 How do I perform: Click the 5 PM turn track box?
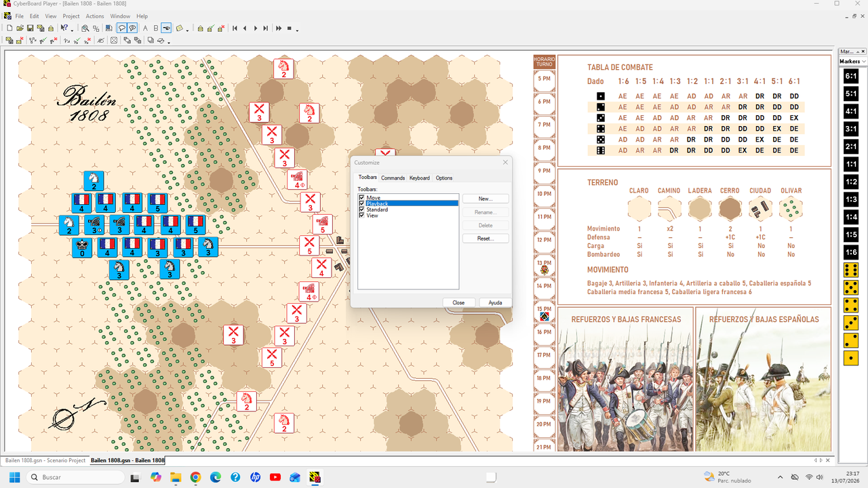pos(545,79)
